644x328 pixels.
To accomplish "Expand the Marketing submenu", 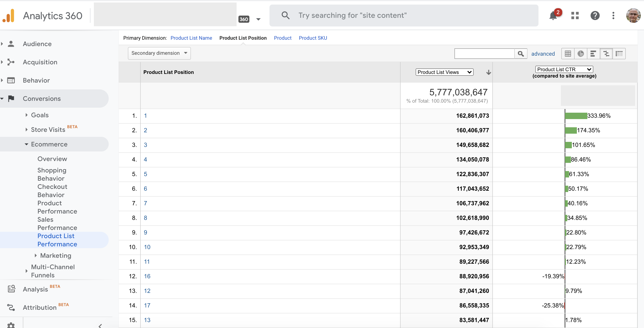I will coord(35,256).
